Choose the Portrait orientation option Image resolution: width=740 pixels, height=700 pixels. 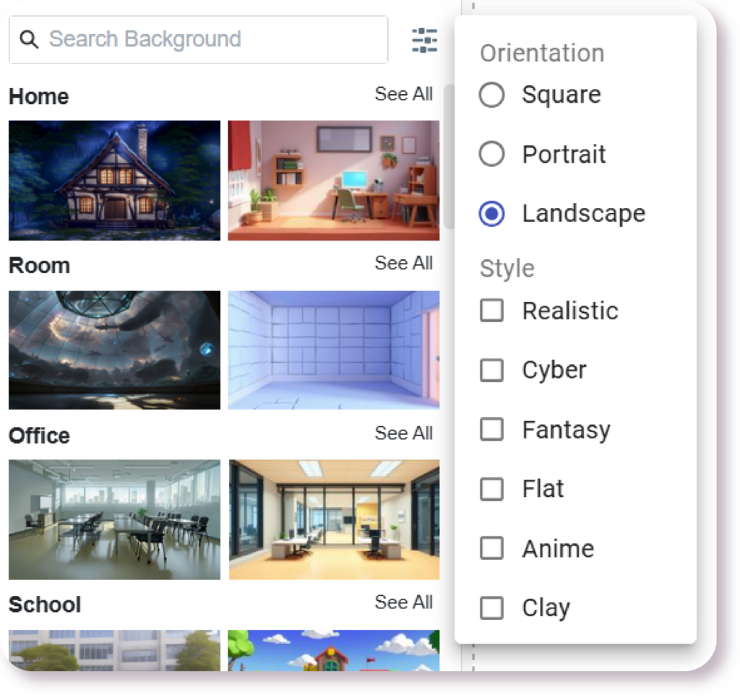click(492, 154)
